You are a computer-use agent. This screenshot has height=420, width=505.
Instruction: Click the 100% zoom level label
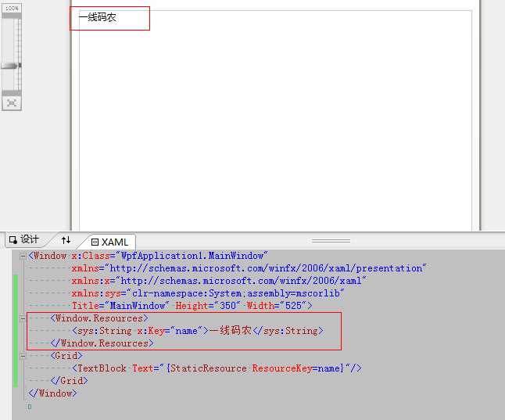[12, 8]
